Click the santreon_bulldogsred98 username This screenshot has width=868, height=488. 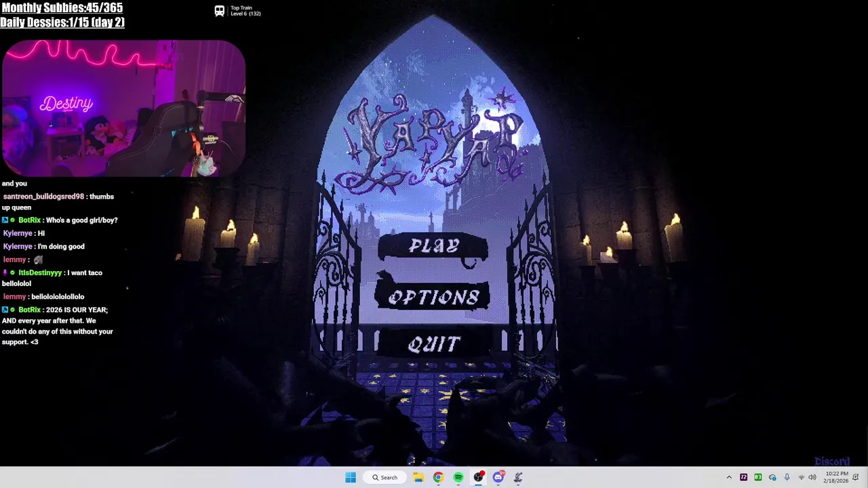coord(43,197)
